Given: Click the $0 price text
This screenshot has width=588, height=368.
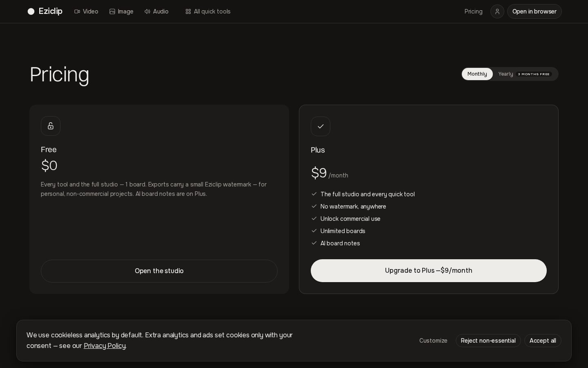Looking at the screenshot, I should [49, 166].
